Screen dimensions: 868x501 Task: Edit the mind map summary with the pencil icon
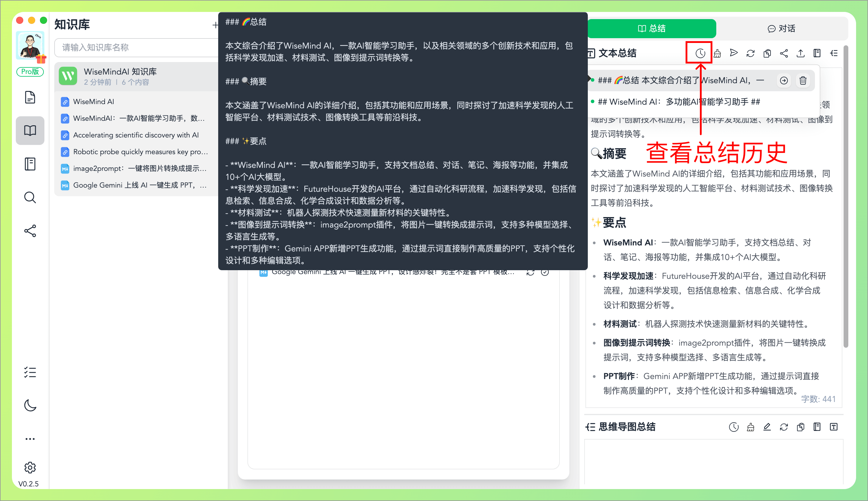[767, 427]
